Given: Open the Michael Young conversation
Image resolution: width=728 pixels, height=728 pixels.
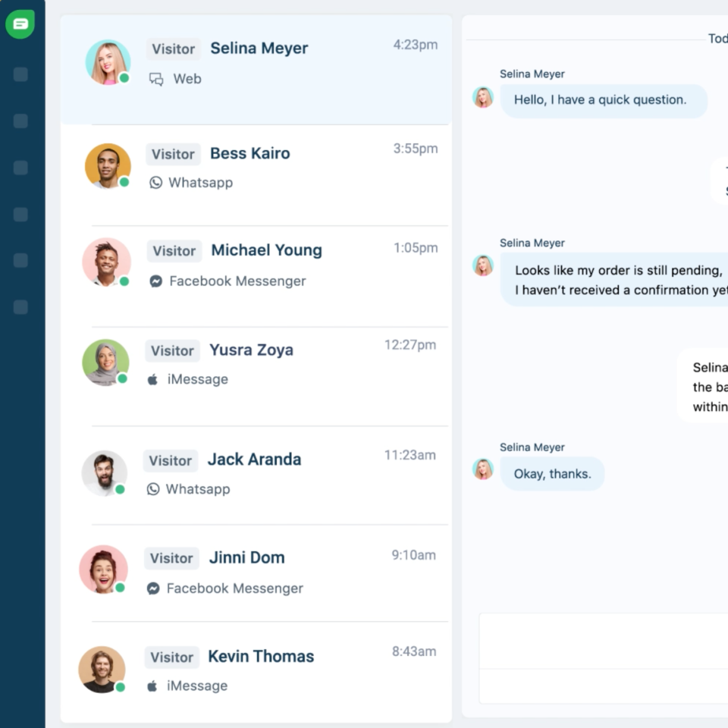Looking at the screenshot, I should pyautogui.click(x=266, y=250).
